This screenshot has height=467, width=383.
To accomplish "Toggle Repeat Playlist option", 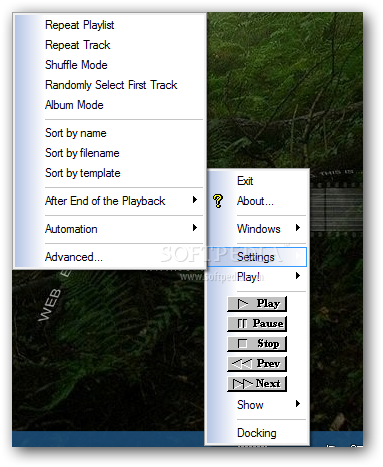I will coord(109,25).
